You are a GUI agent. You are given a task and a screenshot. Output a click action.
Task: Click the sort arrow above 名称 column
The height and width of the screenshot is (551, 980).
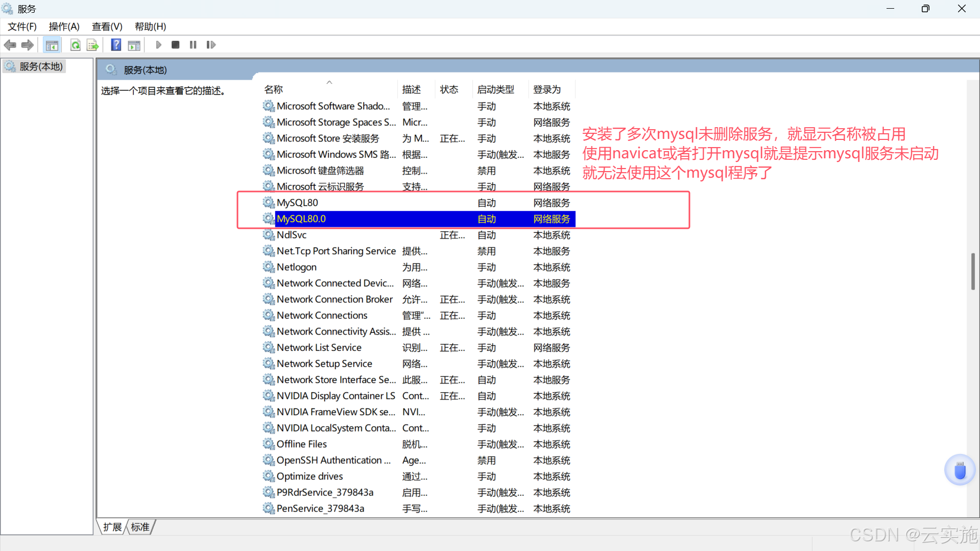[x=329, y=82]
